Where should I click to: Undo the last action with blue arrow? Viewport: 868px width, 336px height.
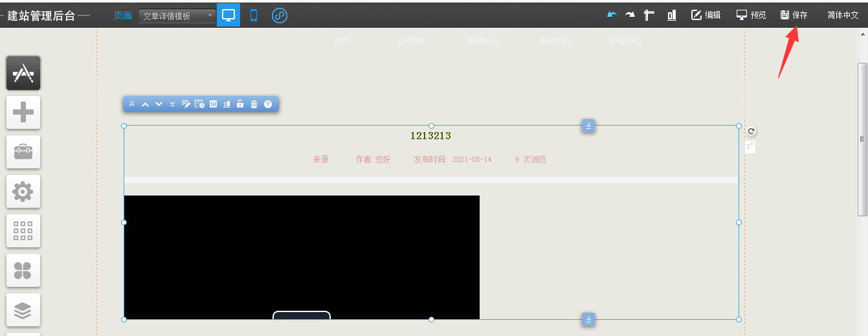tap(612, 15)
